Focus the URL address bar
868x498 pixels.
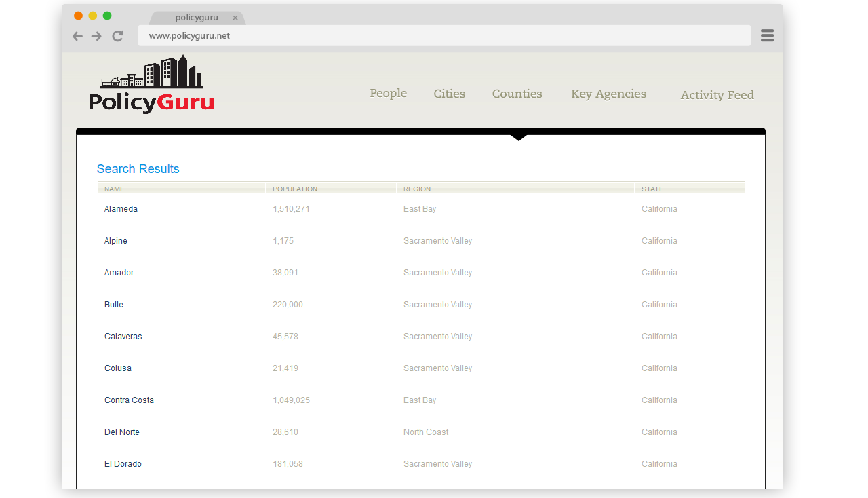point(443,36)
